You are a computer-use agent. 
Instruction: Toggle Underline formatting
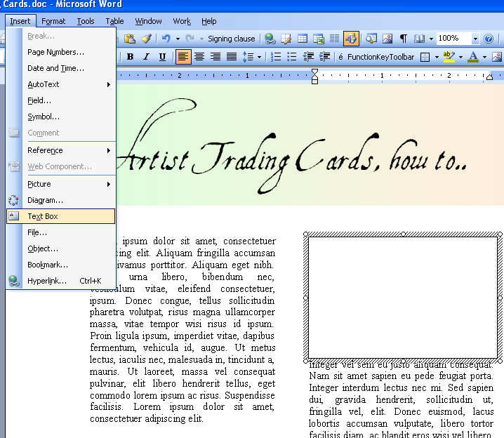pos(163,57)
